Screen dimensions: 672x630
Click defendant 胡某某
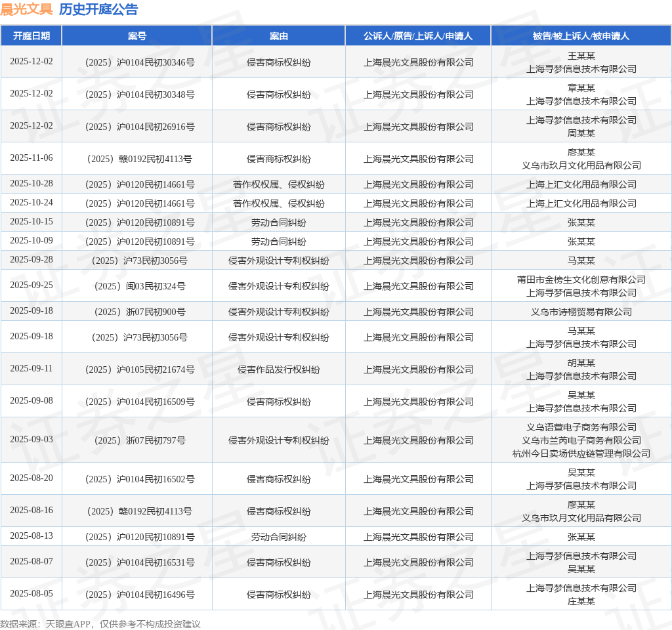coord(581,363)
